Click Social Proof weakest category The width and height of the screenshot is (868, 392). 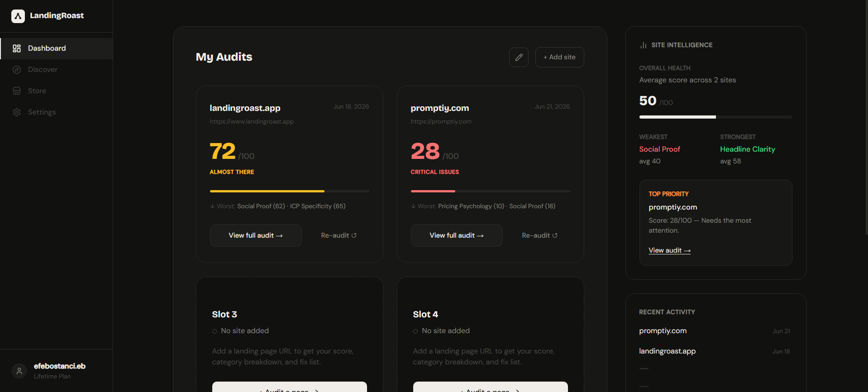pyautogui.click(x=659, y=149)
